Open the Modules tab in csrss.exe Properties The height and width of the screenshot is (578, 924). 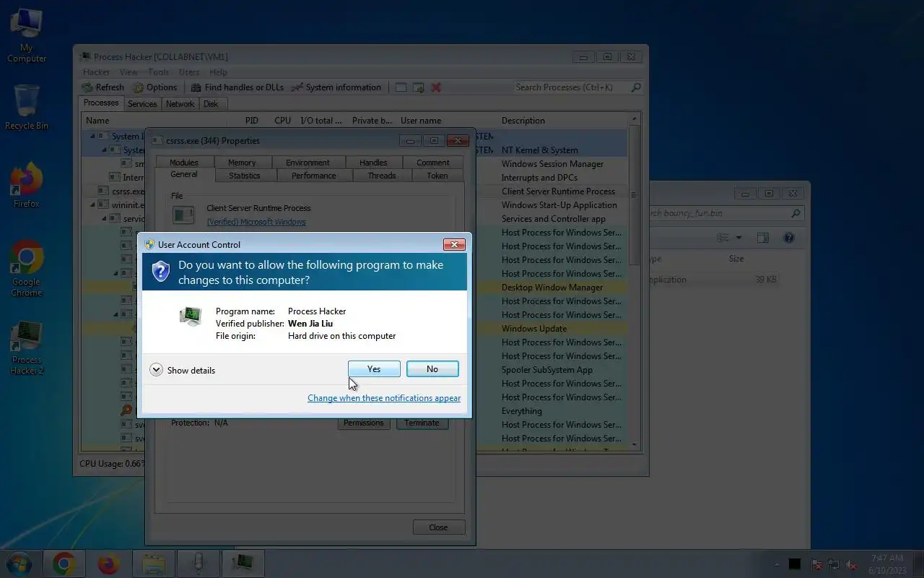click(x=184, y=163)
